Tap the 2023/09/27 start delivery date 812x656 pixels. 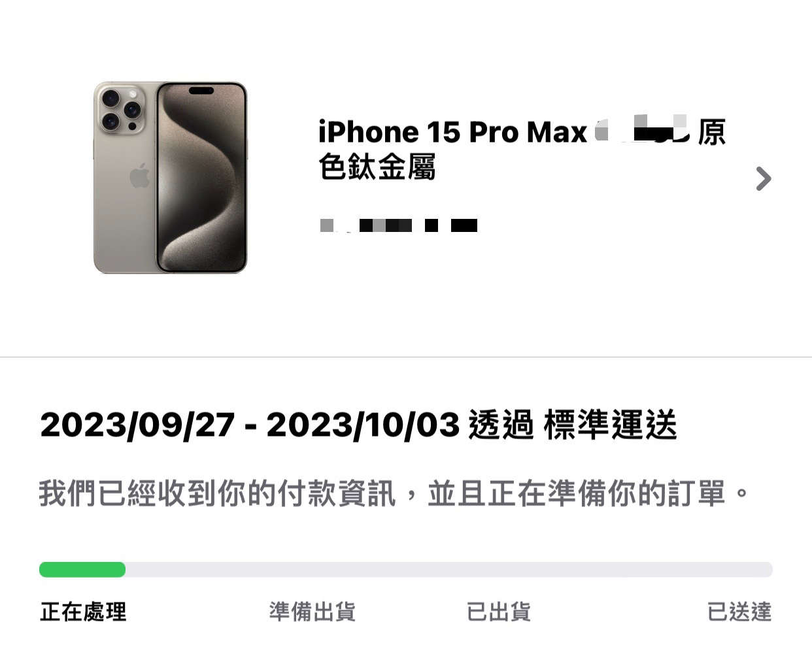137,425
